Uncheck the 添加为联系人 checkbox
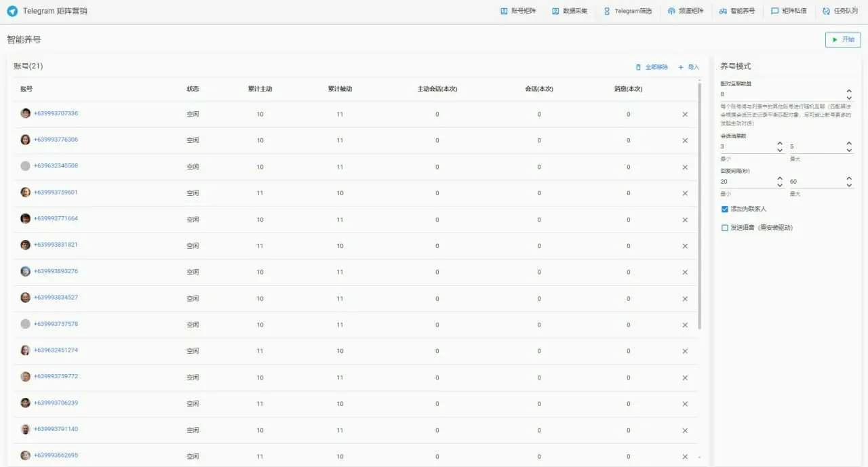868x467 pixels. (724, 209)
